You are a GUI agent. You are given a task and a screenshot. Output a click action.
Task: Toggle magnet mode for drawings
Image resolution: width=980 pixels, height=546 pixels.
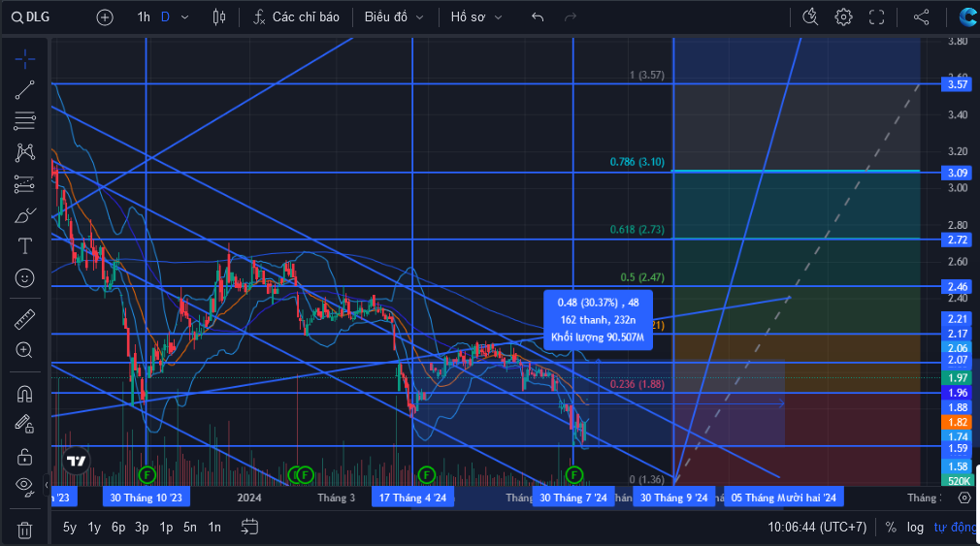[25, 394]
